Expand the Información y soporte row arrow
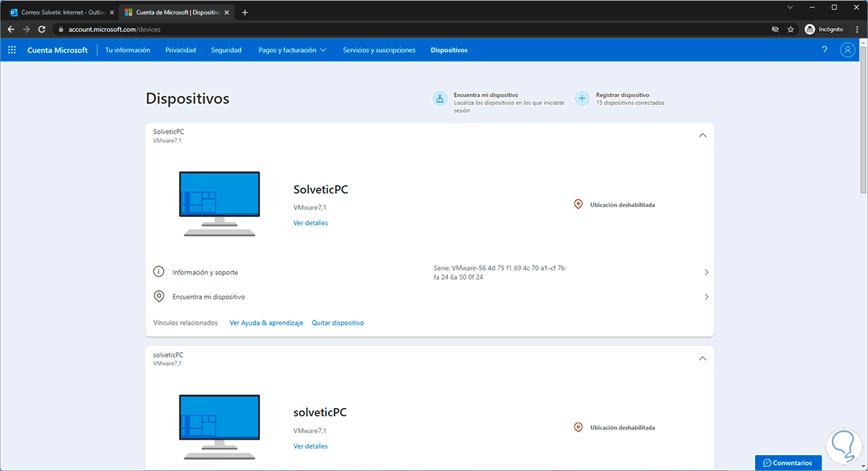Image resolution: width=868 pixels, height=471 pixels. coord(706,272)
